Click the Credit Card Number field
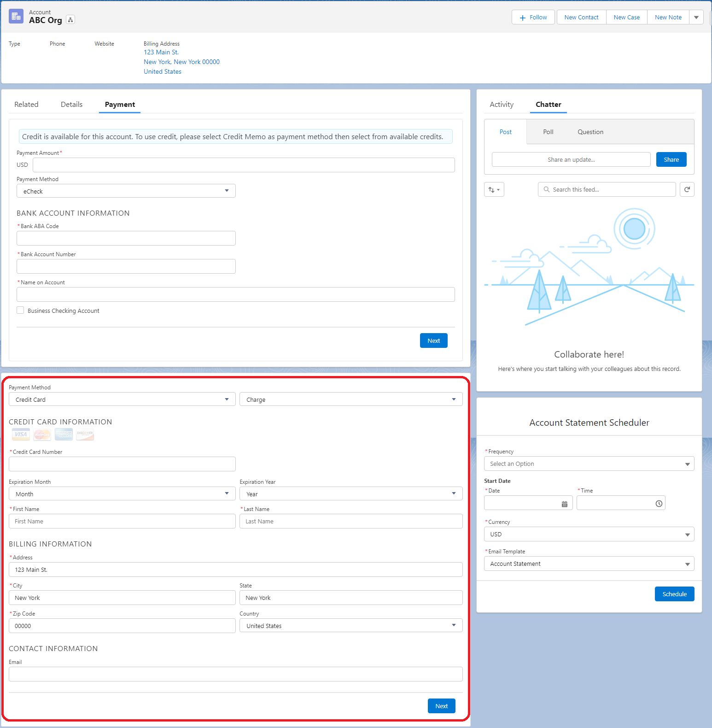 [x=122, y=464]
